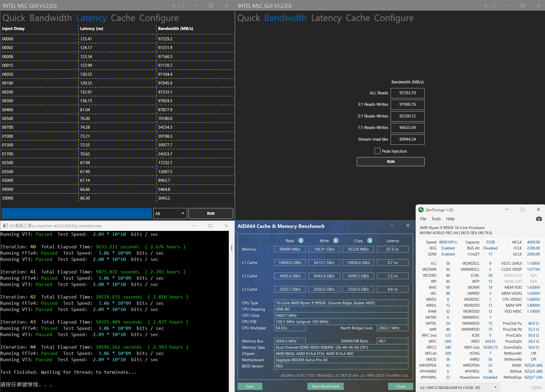Click the North Bridge Clock field 2002.1 MHz

click(393, 328)
